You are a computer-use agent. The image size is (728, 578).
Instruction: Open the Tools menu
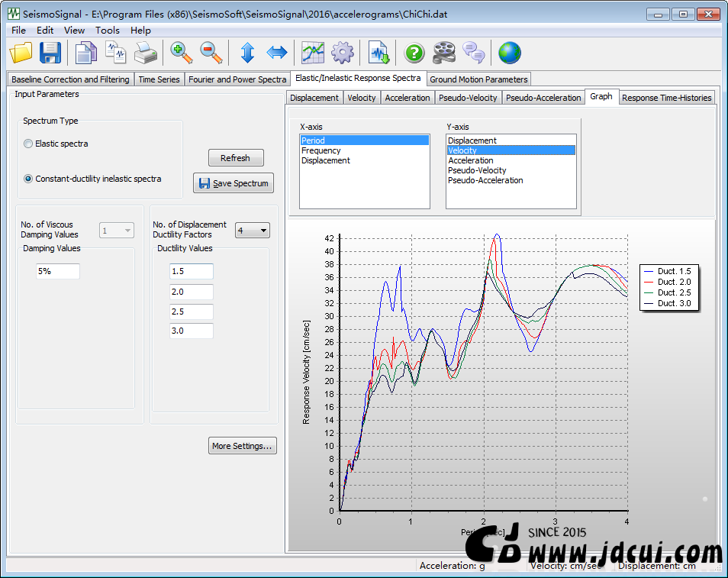tap(108, 31)
